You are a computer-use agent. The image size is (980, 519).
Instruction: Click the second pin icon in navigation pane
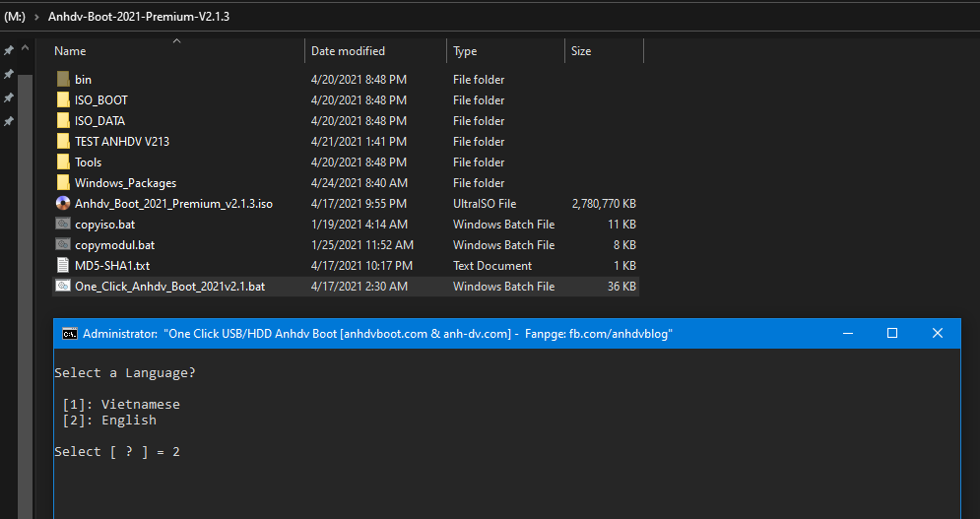[x=9, y=74]
